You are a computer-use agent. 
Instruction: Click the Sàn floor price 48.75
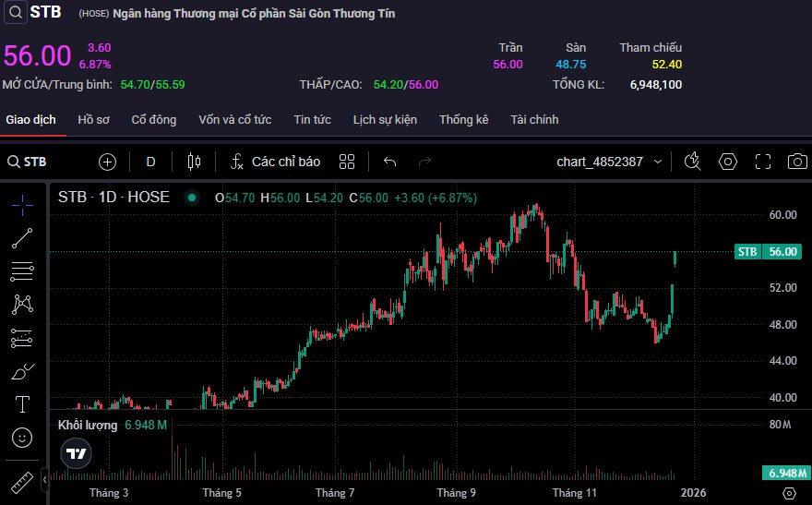tap(570, 65)
